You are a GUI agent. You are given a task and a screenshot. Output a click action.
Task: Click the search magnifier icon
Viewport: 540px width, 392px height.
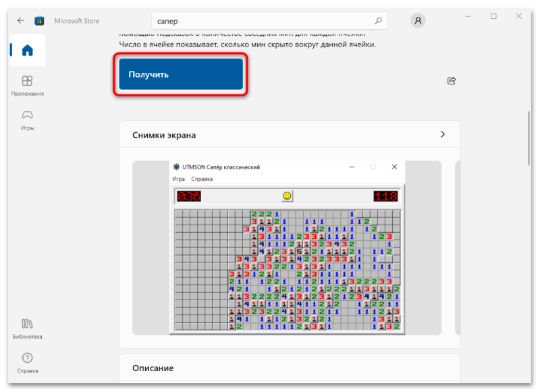pos(378,21)
